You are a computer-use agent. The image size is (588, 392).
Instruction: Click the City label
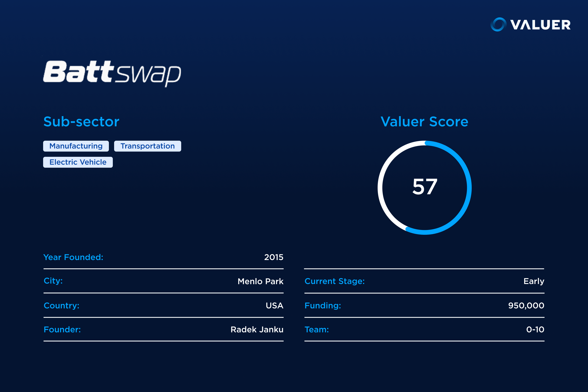(x=53, y=281)
